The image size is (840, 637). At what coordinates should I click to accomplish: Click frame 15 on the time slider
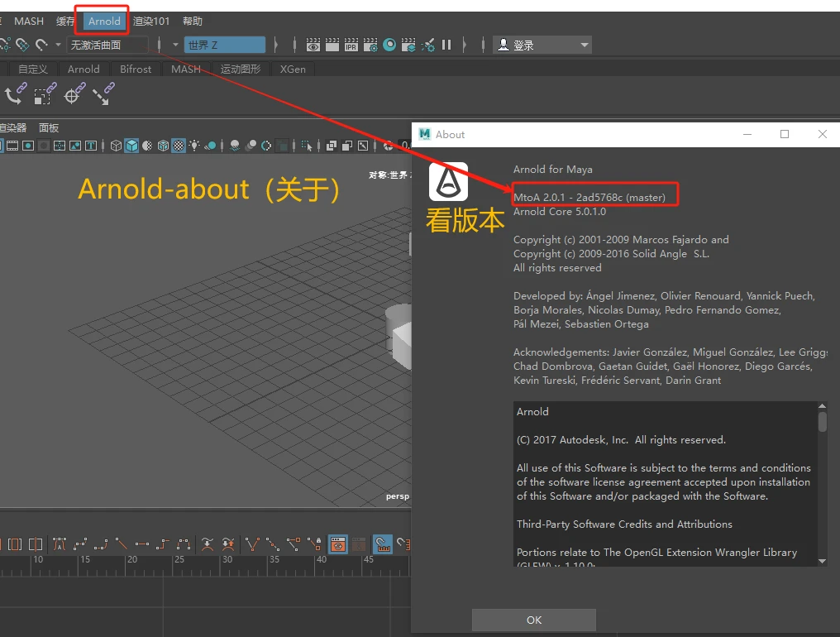pyautogui.click(x=85, y=560)
